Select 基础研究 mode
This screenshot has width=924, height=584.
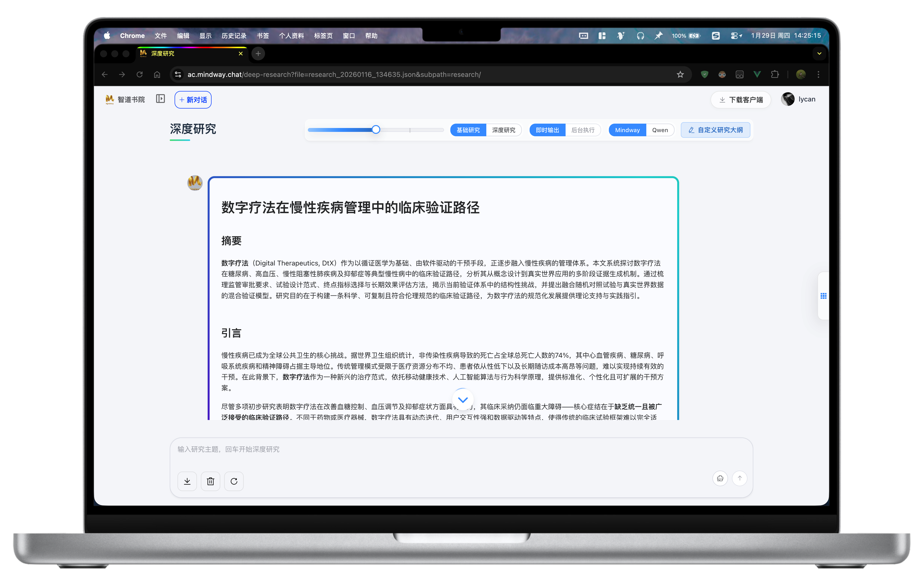[x=468, y=130]
